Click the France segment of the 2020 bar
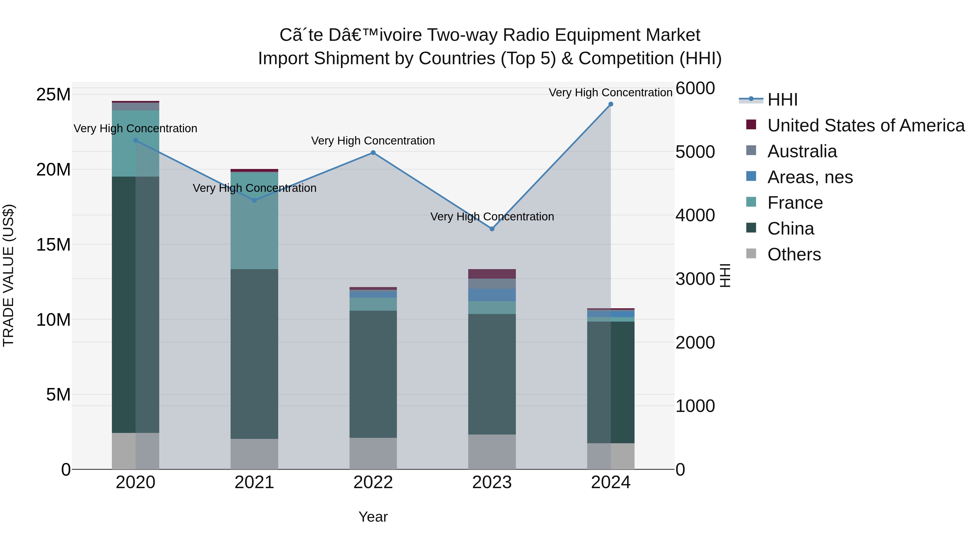Viewport: 980px width, 551px height. [136, 143]
